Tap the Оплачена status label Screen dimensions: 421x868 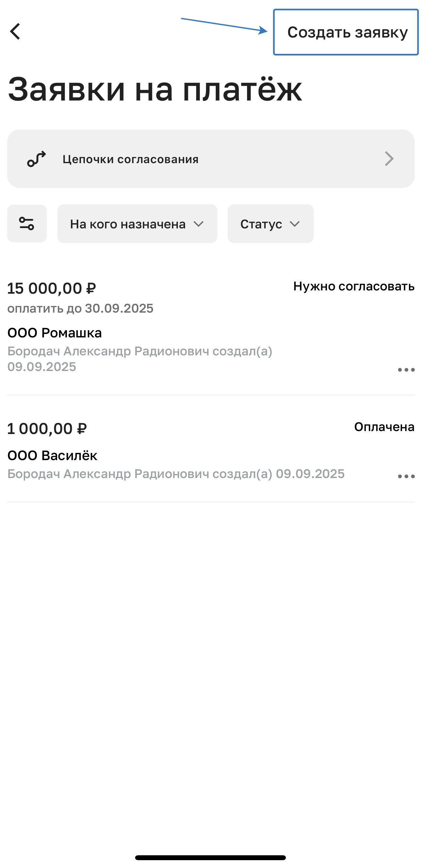click(x=384, y=427)
